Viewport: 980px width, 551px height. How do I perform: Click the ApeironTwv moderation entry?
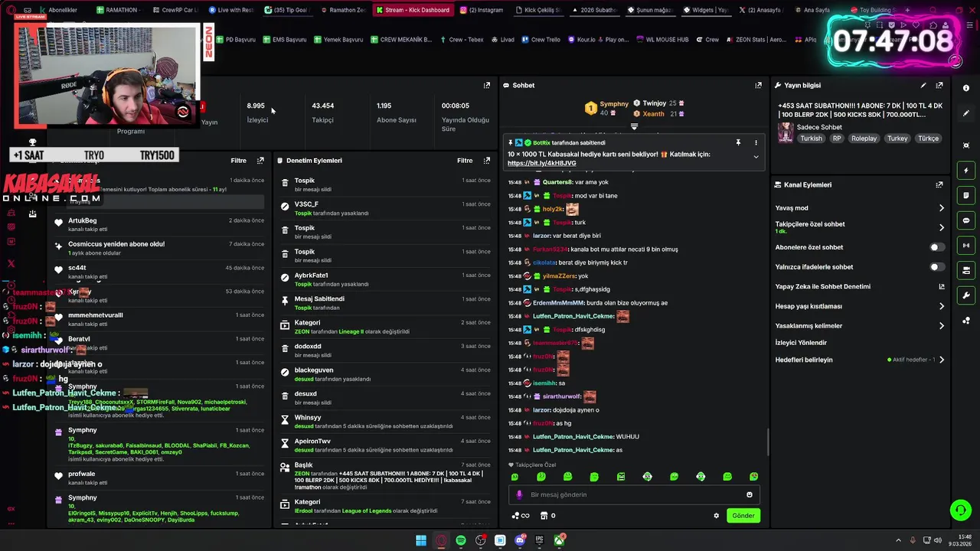click(385, 445)
